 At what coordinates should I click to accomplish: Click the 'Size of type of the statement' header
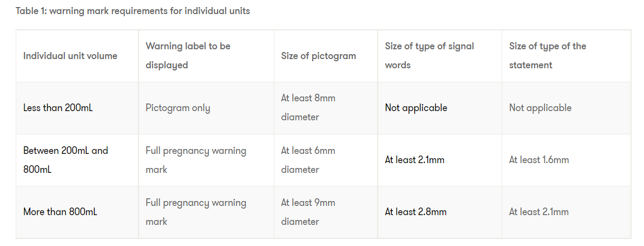548,55
